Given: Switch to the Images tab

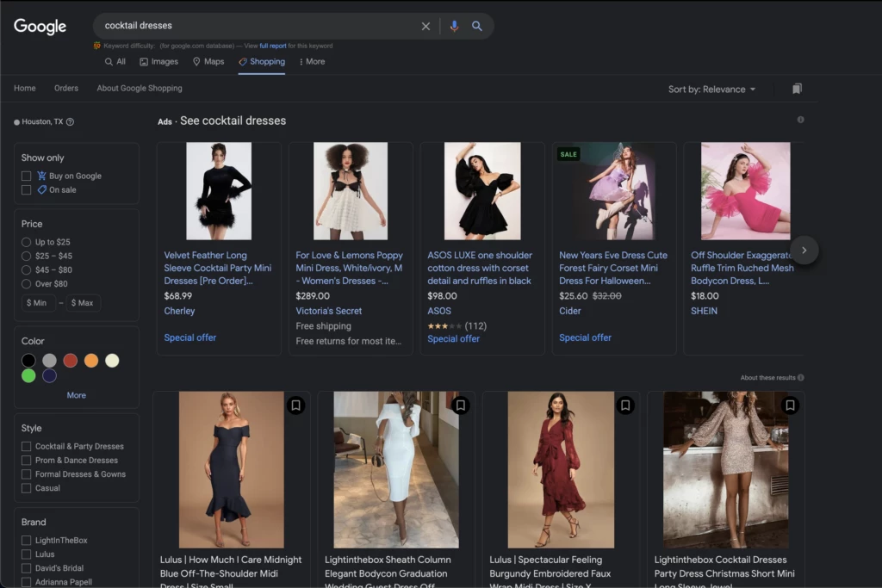Looking at the screenshot, I should (159, 62).
